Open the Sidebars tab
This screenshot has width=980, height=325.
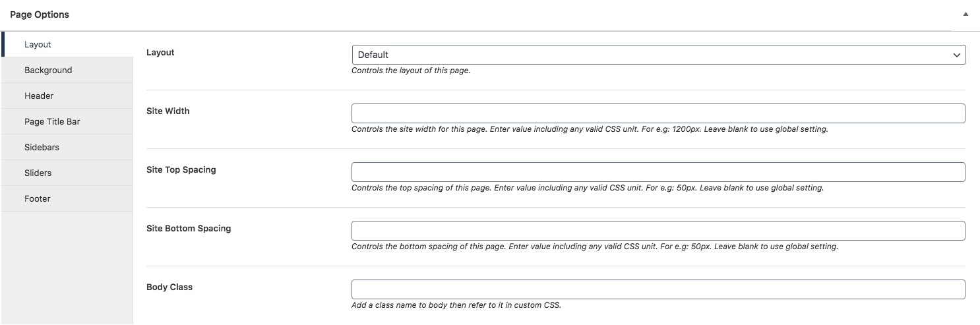(42, 147)
